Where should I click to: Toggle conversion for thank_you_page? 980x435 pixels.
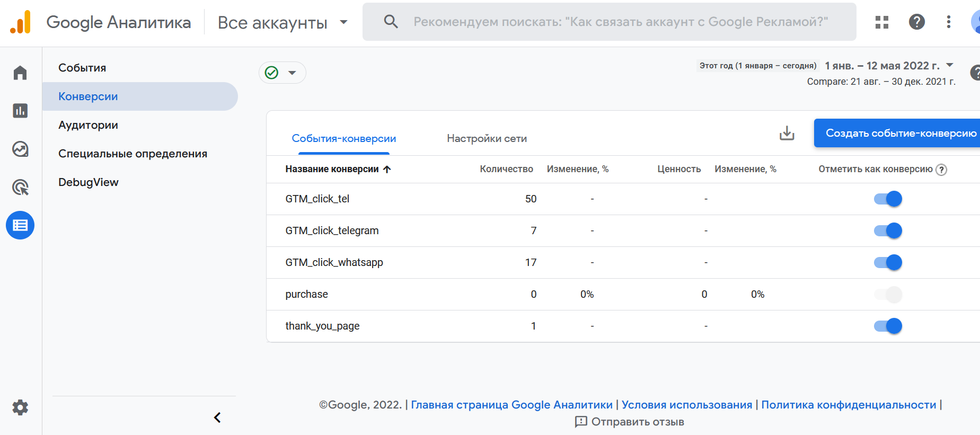[888, 326]
